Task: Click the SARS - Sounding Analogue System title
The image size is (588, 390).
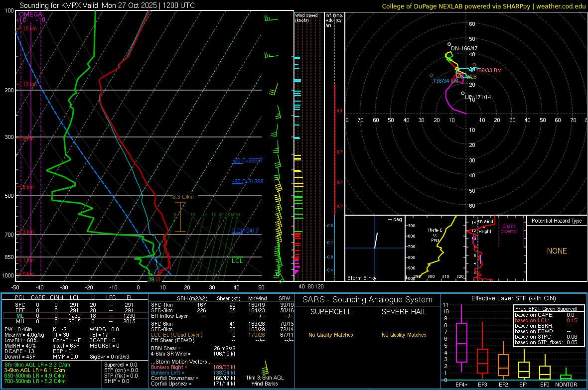Action: 367,300
